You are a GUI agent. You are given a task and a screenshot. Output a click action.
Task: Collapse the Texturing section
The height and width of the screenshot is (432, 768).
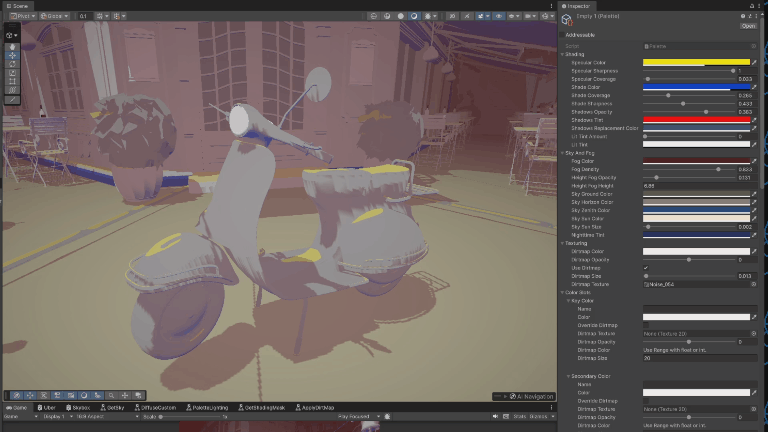(x=562, y=243)
